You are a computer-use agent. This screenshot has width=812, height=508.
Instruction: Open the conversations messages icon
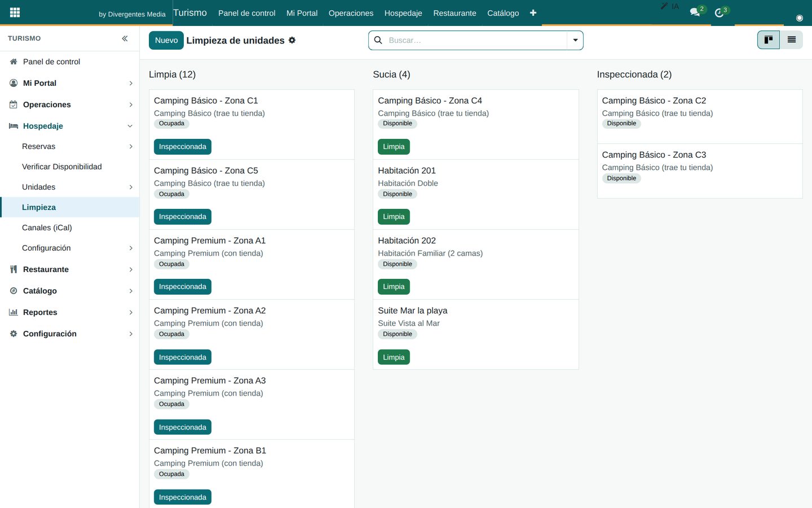point(695,12)
